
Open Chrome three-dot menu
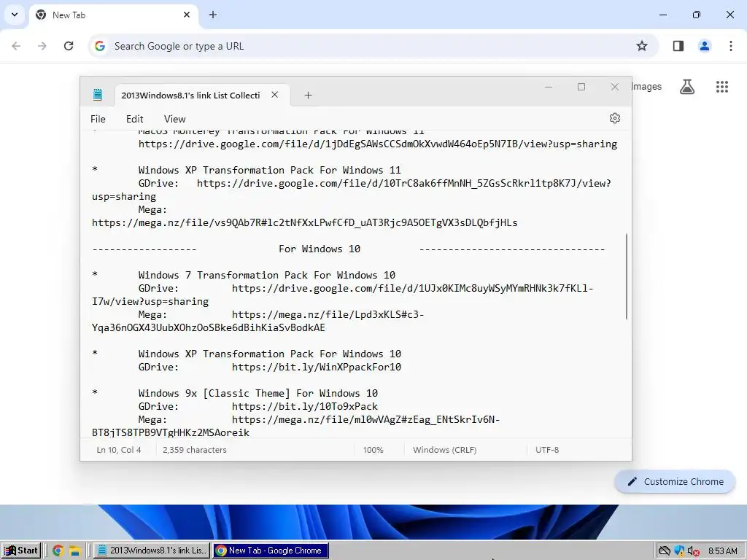[730, 46]
